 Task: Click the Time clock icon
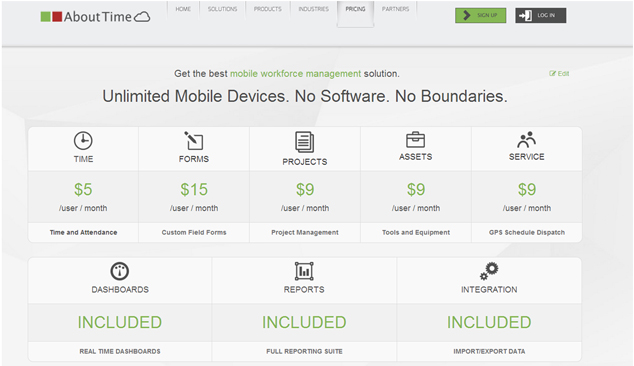coord(83,141)
